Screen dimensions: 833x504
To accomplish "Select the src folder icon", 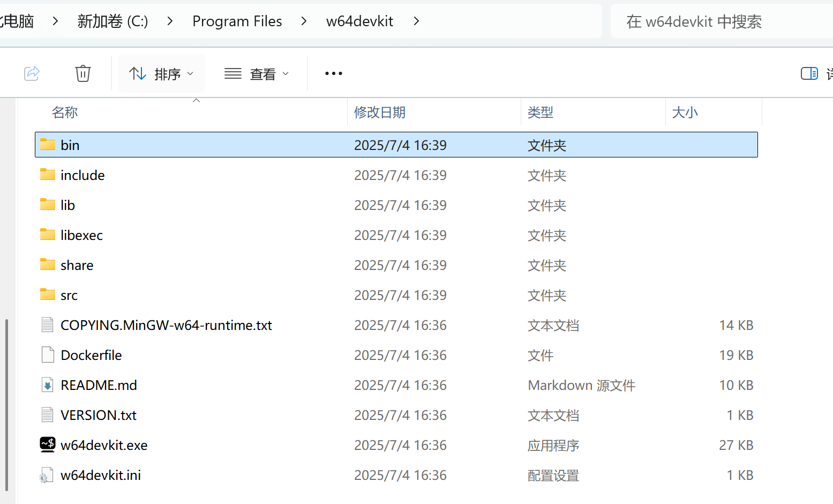I will 48,295.
